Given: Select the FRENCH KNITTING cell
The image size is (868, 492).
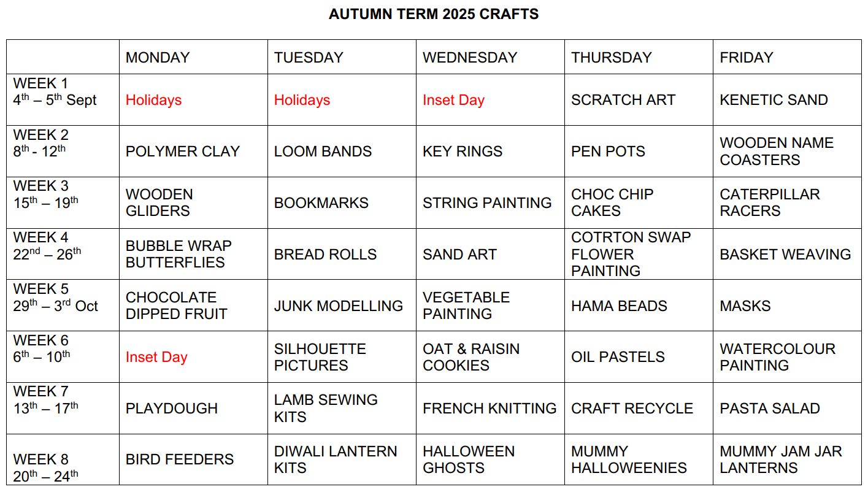Looking at the screenshot, I should [490, 408].
